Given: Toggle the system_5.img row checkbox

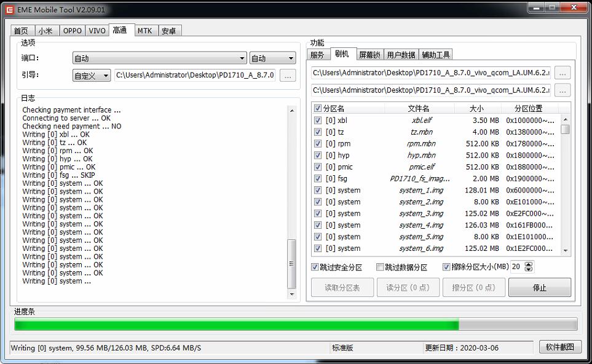Looking at the screenshot, I should [x=318, y=237].
